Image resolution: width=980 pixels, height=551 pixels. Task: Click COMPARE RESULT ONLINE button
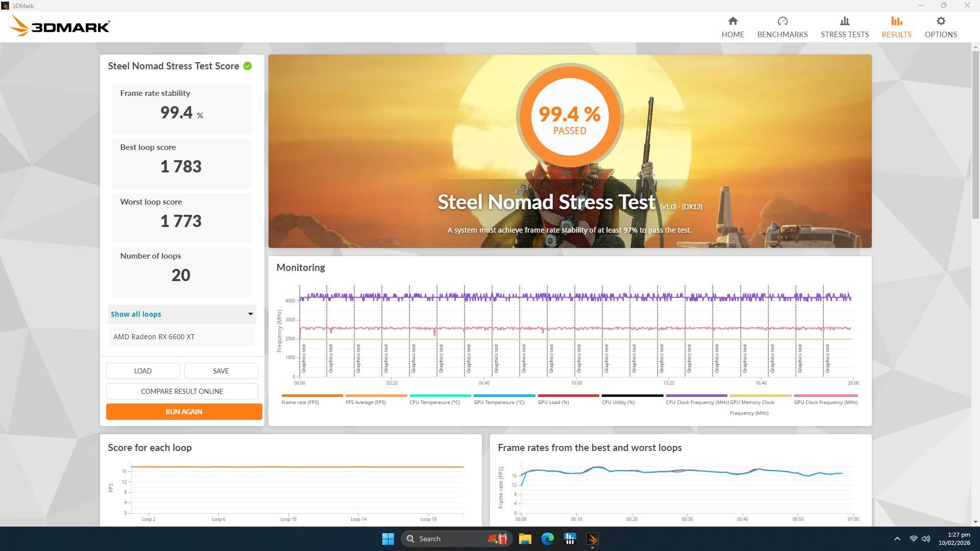pos(182,391)
